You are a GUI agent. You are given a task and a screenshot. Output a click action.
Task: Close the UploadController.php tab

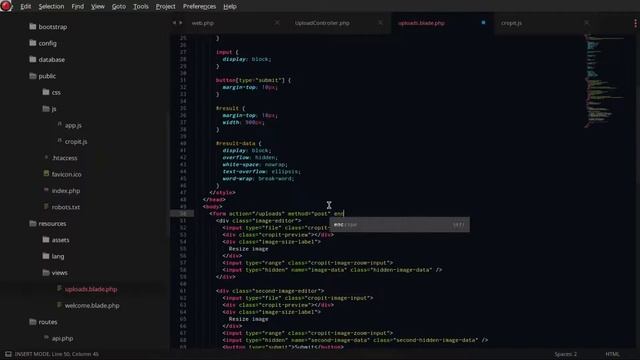380,23
